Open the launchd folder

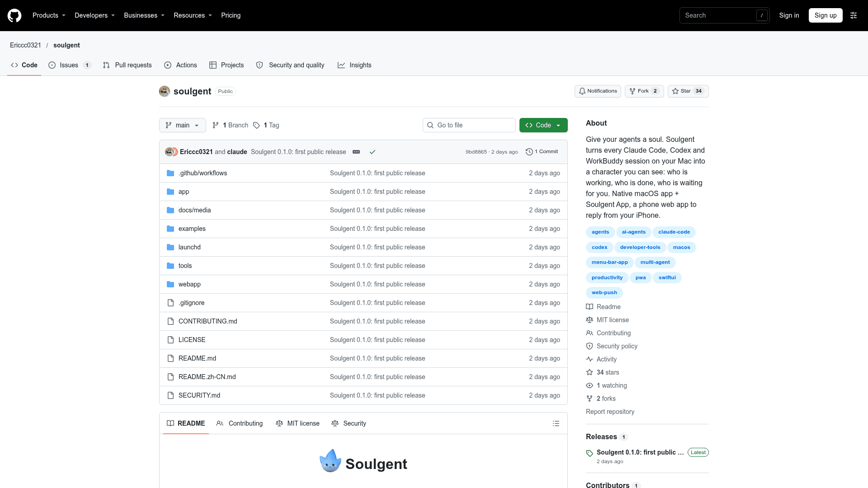click(x=189, y=247)
